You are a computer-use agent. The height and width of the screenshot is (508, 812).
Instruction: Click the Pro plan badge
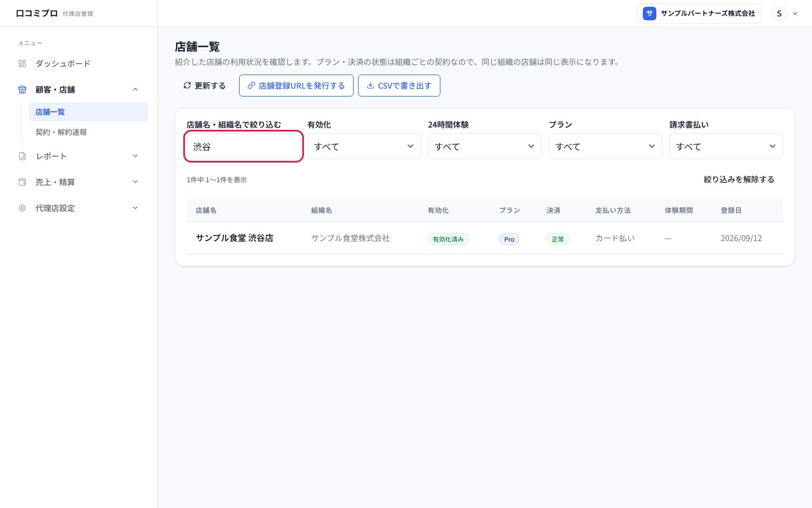pyautogui.click(x=509, y=239)
